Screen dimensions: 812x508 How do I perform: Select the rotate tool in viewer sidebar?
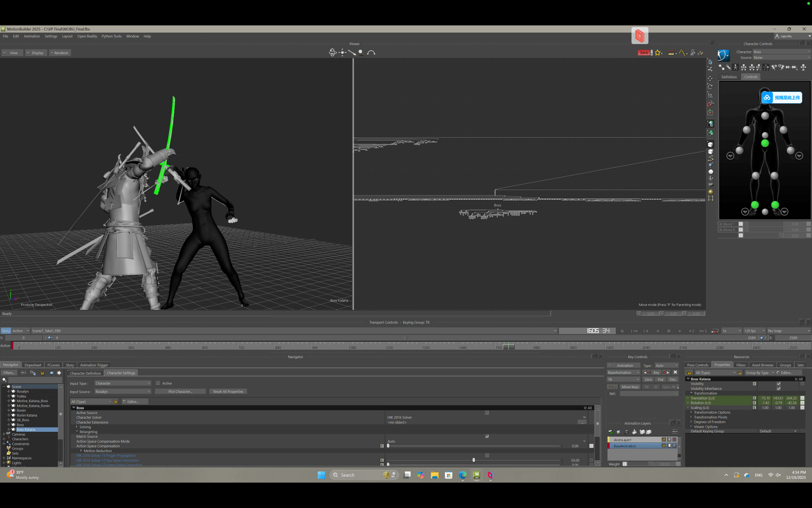pos(710,87)
